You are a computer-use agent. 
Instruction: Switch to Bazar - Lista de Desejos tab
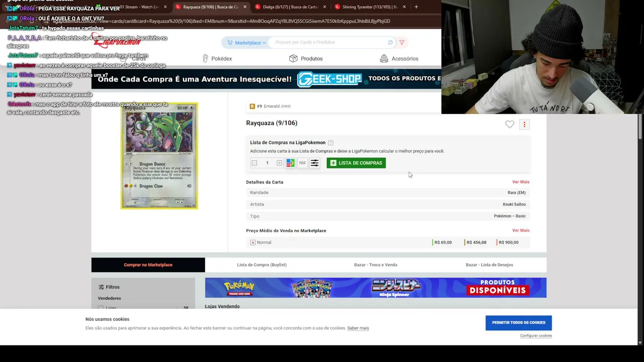489,264
